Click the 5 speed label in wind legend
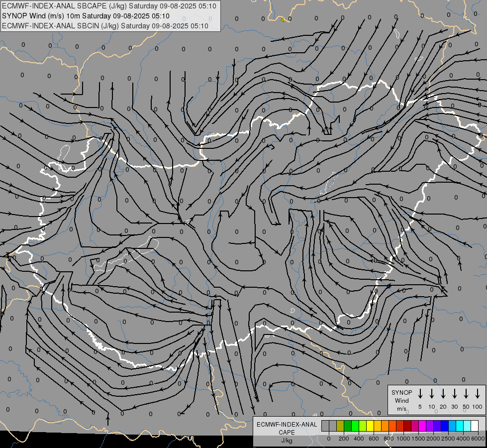This screenshot has width=487, height=448. (420, 407)
